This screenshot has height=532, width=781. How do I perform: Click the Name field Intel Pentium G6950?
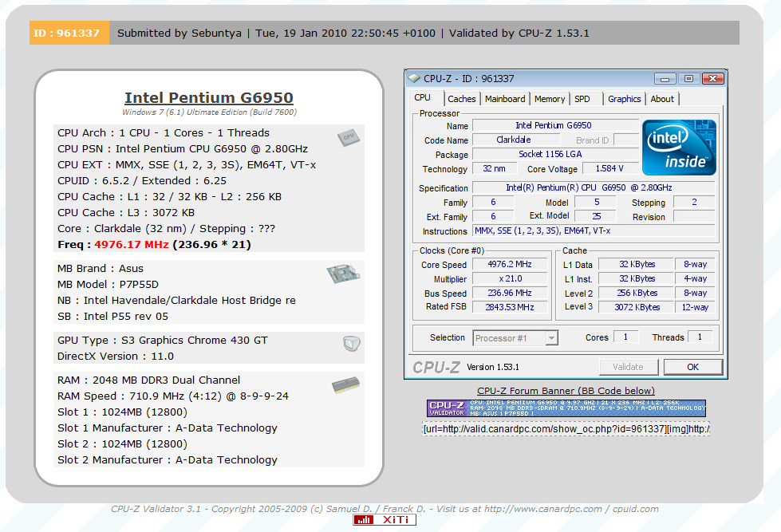555,125
